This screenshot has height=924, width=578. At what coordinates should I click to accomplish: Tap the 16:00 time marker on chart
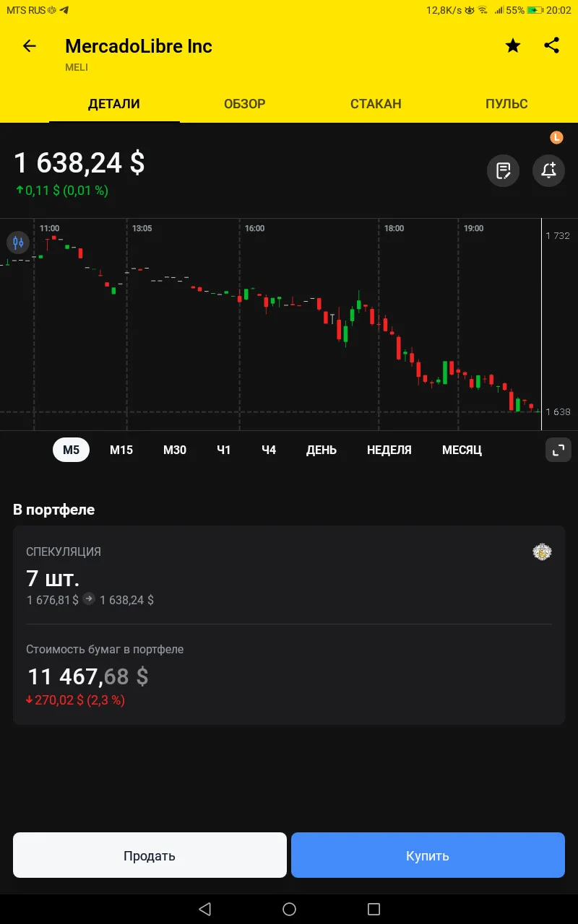click(x=254, y=228)
